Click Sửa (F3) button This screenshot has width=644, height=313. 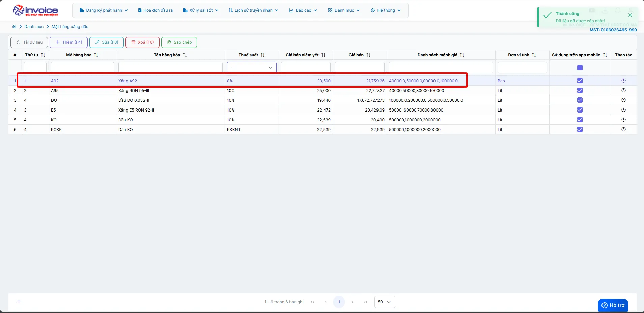coord(107,42)
